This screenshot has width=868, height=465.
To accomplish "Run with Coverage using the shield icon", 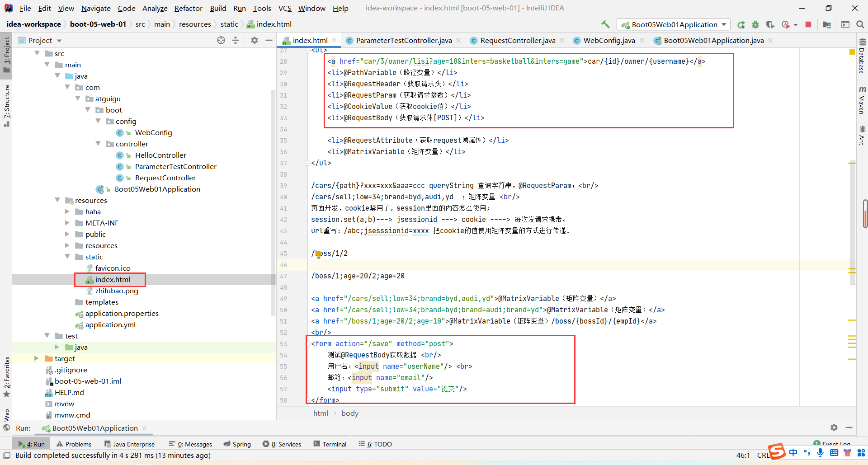I will [770, 25].
